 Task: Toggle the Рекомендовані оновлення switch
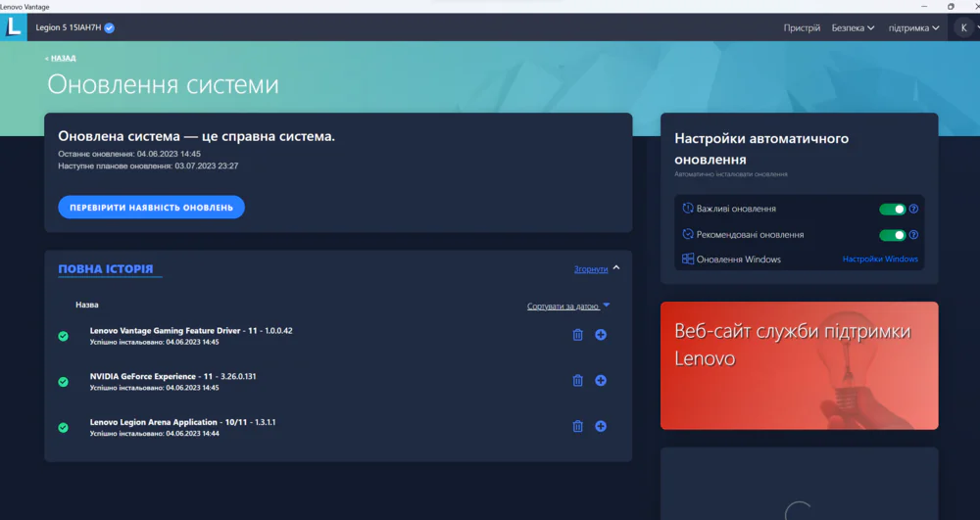[x=893, y=235]
